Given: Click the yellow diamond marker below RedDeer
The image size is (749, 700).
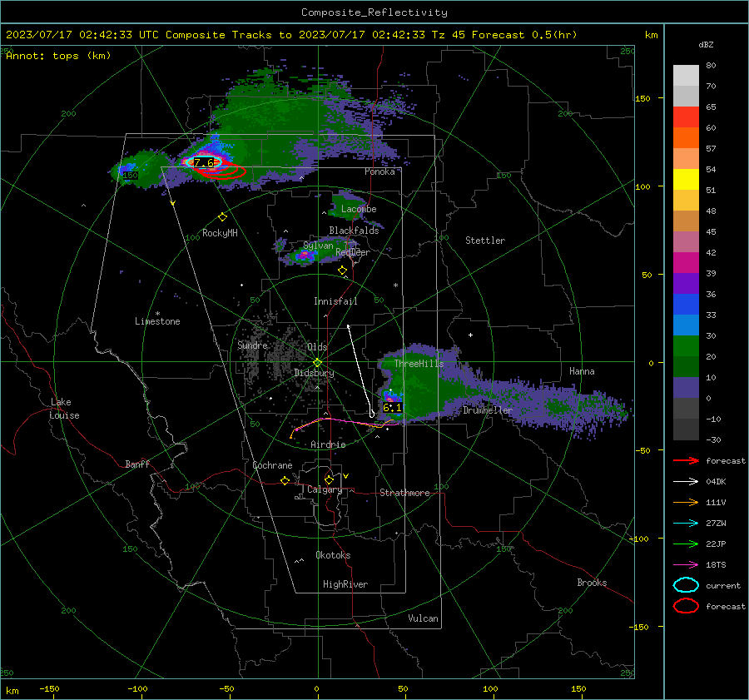Looking at the screenshot, I should pos(342,271).
